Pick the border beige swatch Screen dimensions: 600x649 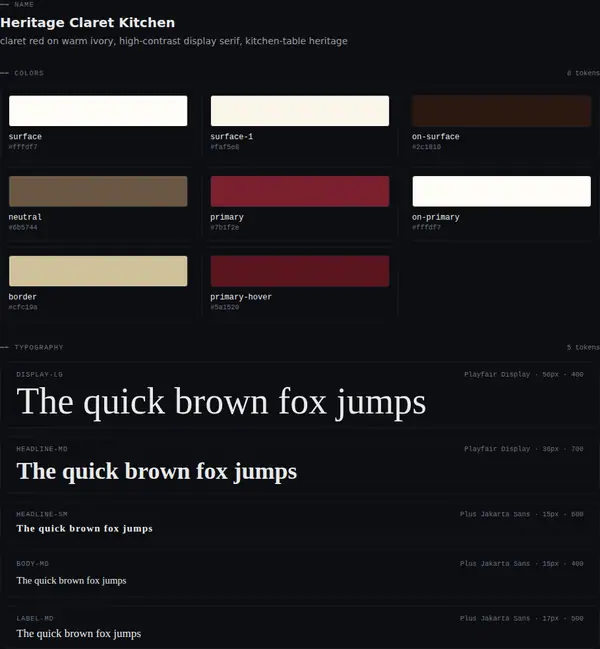(98, 271)
